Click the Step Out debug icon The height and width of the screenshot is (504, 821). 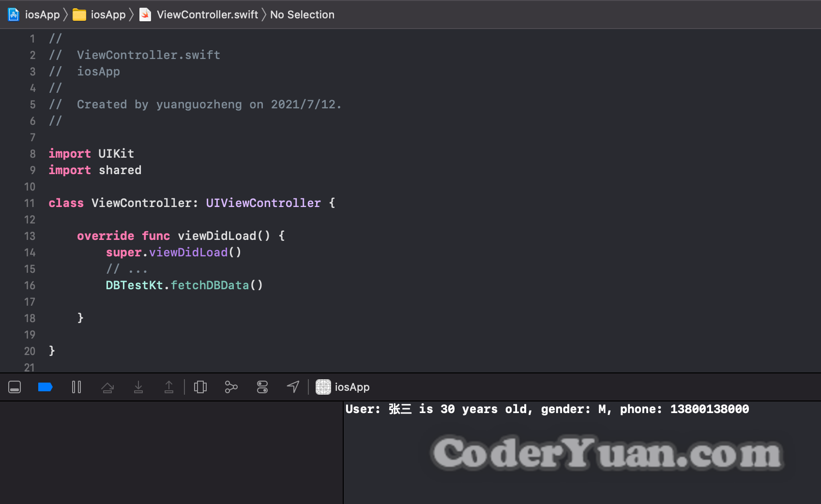pos(169,387)
